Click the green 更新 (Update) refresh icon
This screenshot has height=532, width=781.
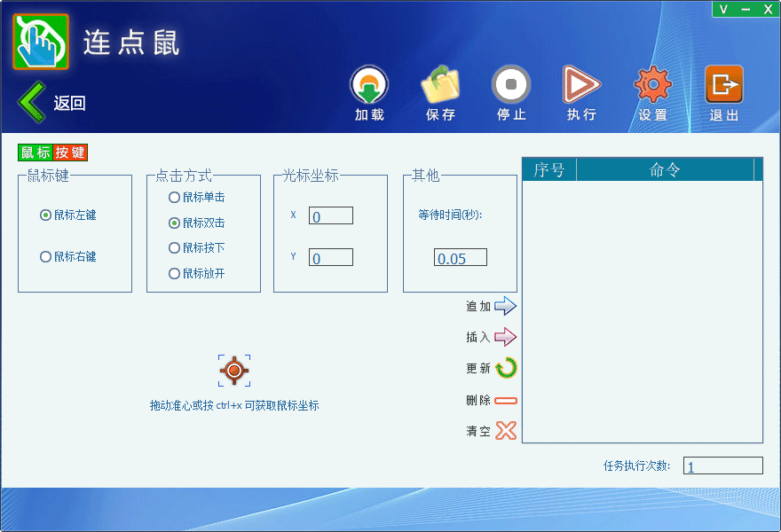[x=506, y=368]
